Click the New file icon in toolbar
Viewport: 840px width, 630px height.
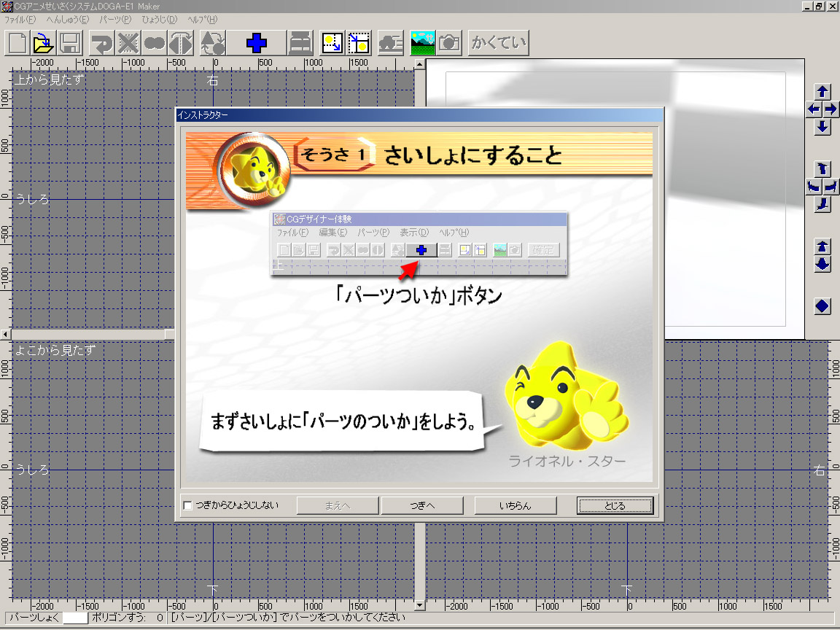click(x=19, y=42)
